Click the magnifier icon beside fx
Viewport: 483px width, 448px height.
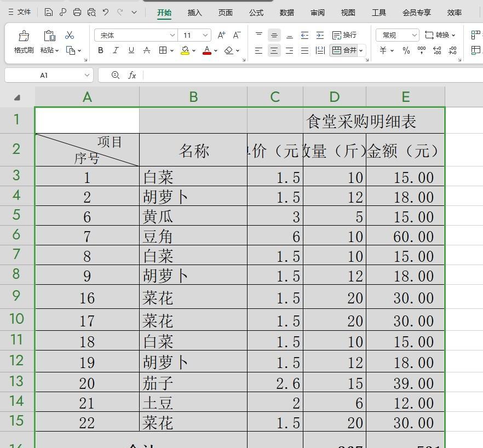(116, 75)
